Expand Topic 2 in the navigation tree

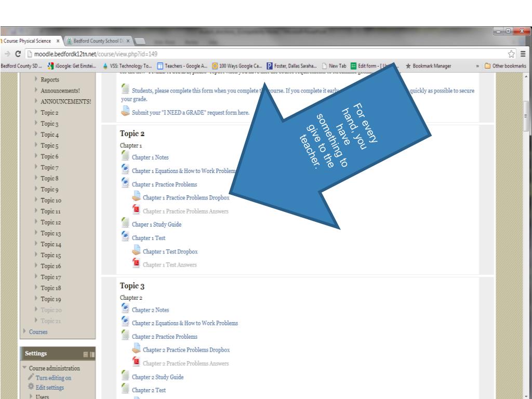36,112
